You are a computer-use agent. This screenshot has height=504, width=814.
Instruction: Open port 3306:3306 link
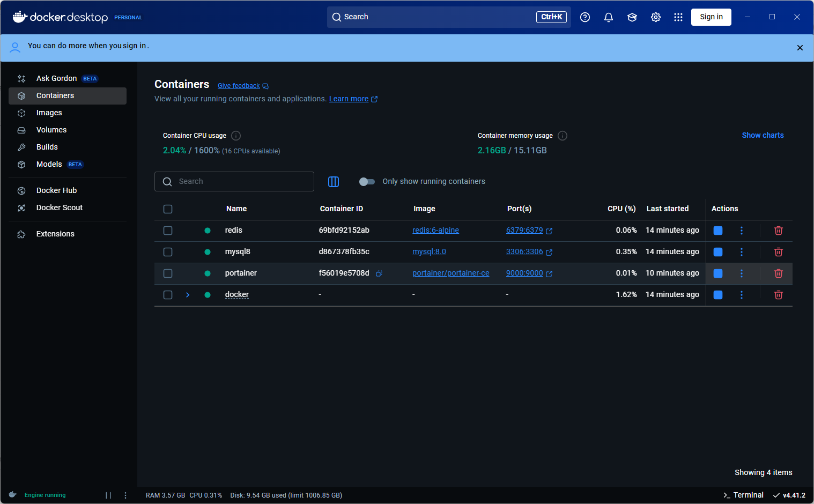[529, 251]
